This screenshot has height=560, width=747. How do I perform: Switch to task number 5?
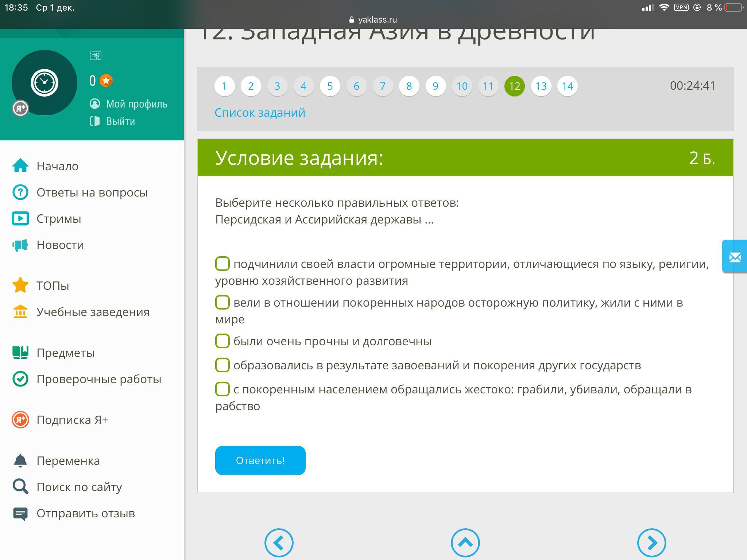pyautogui.click(x=330, y=86)
